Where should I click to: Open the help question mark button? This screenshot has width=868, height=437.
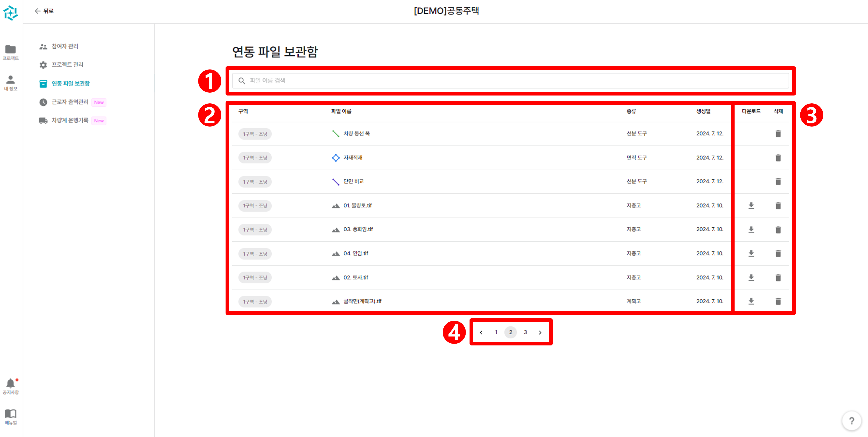tap(851, 420)
